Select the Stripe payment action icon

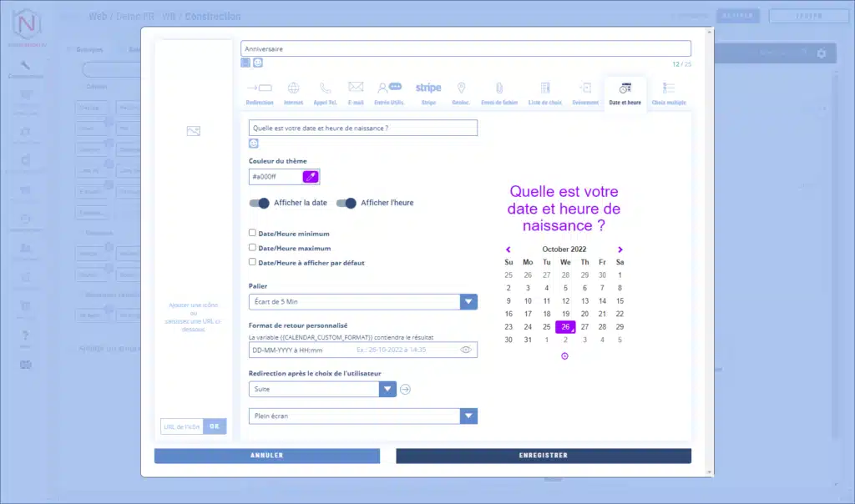428,91
